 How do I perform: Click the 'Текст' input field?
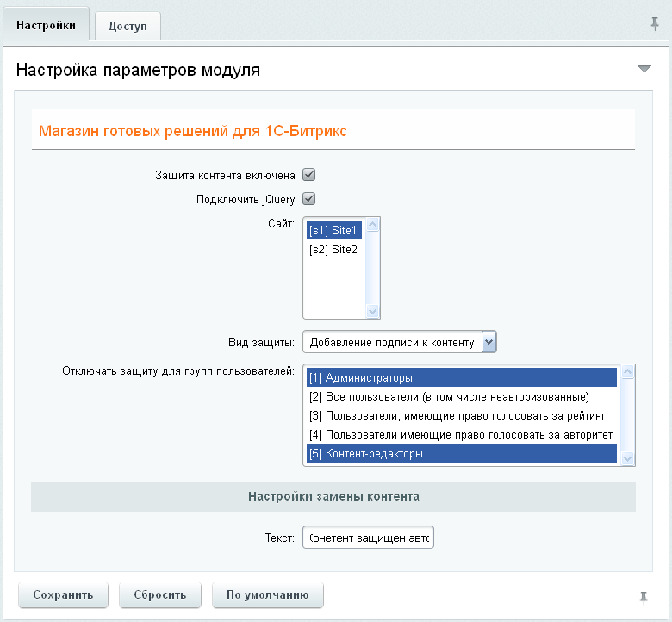pyautogui.click(x=368, y=537)
